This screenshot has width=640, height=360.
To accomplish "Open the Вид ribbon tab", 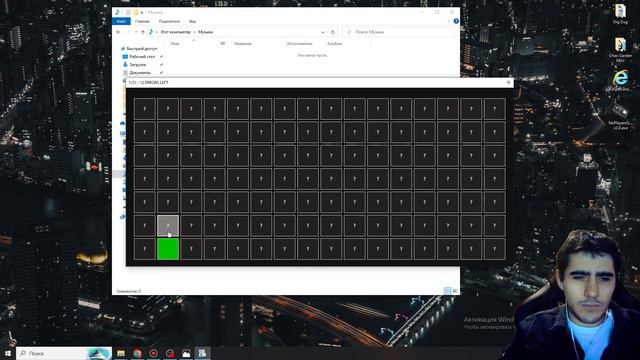I will (x=192, y=21).
